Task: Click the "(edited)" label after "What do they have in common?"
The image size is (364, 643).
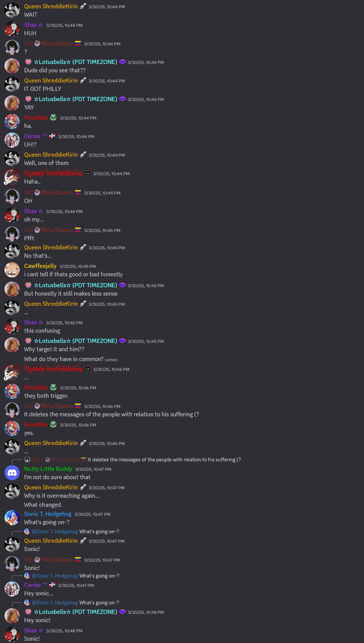Action: (111, 360)
